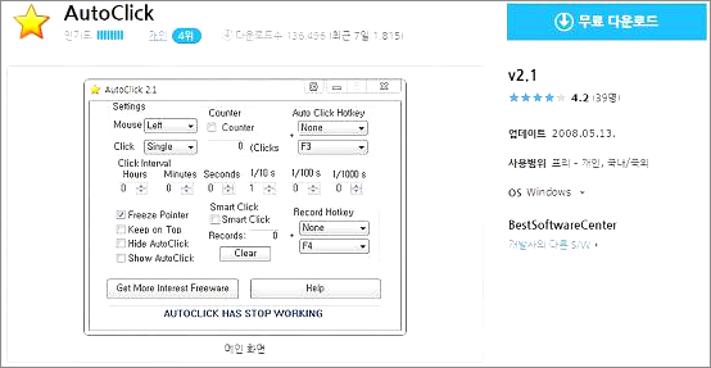Open Auto Click Hotkey None modifier dropdown
This screenshot has height=368, width=711.
click(333, 128)
